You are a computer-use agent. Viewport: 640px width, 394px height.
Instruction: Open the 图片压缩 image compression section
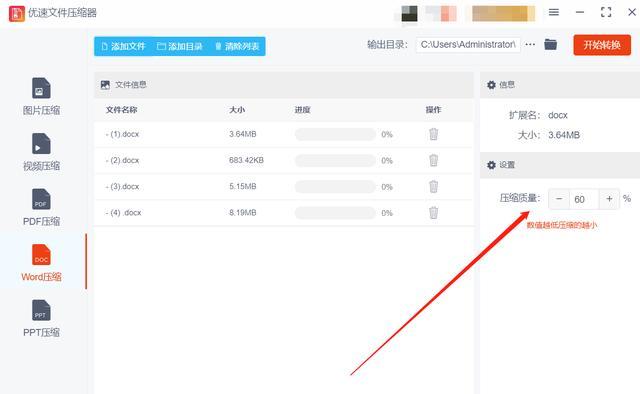(41, 97)
